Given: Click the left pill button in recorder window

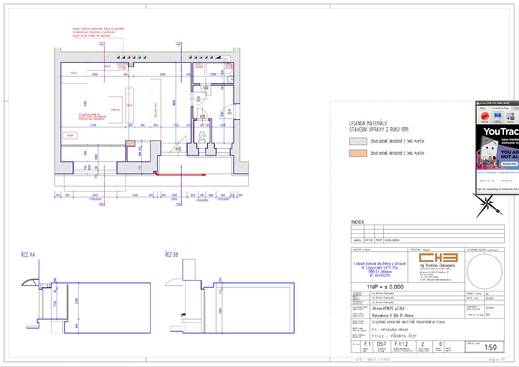Looking at the screenshot, I should (x=487, y=180).
